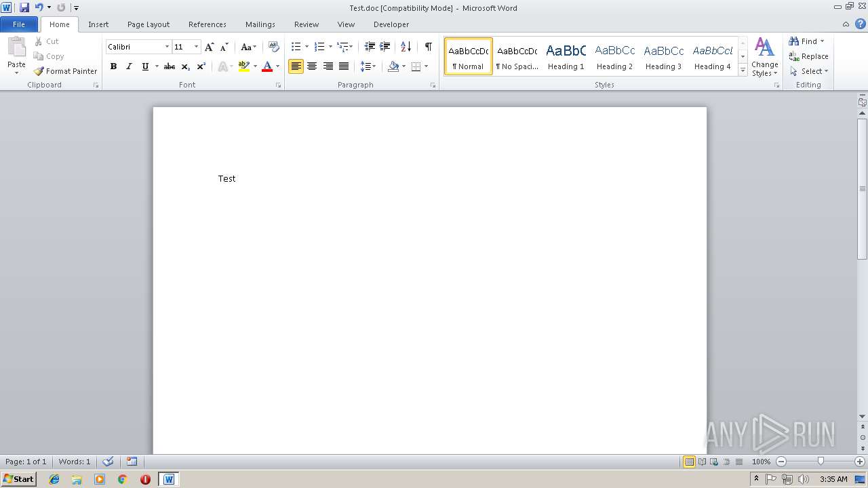Click the Text Effects icon
This screenshot has height=488, width=868.
coord(222,66)
